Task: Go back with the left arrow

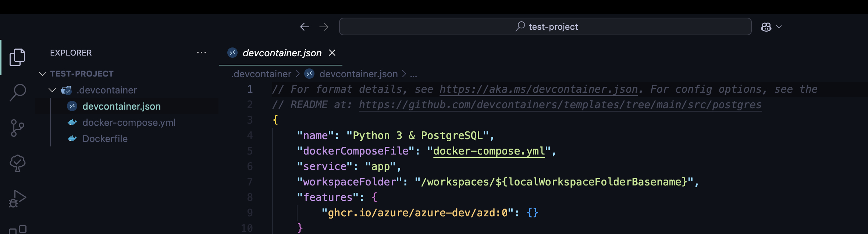Action: (305, 27)
